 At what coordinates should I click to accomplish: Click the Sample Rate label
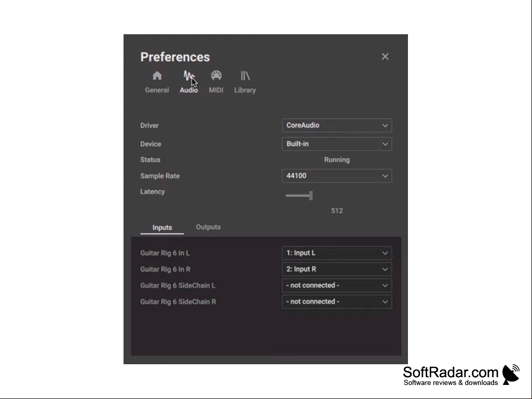click(160, 176)
